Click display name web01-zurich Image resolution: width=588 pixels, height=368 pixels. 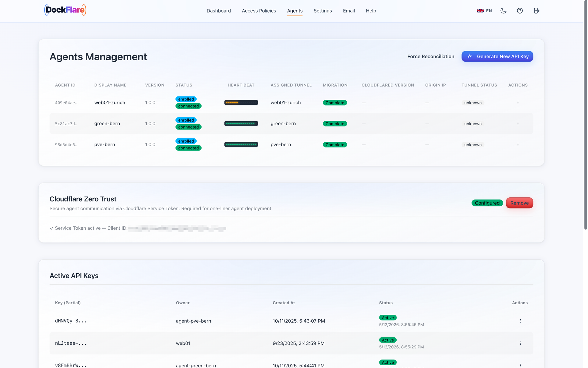coord(110,103)
